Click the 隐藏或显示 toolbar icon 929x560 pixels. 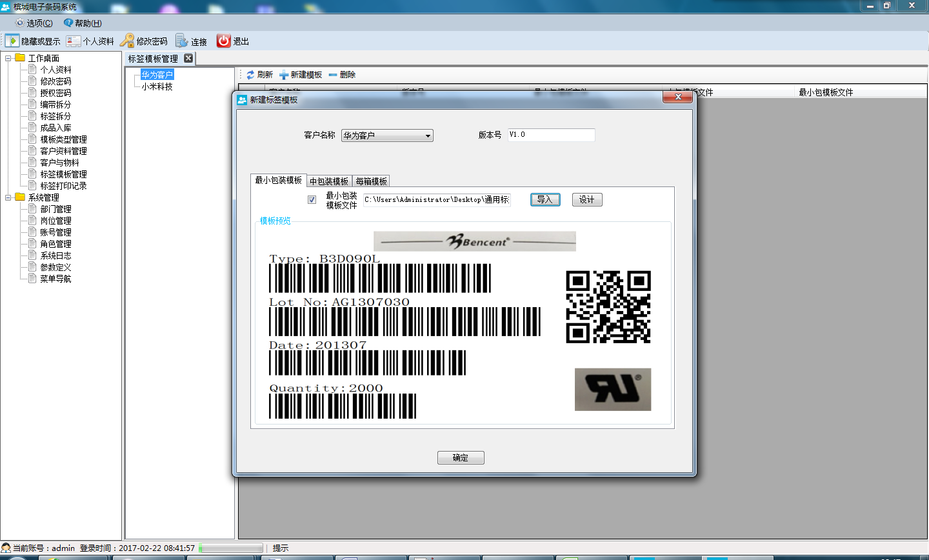(12, 41)
